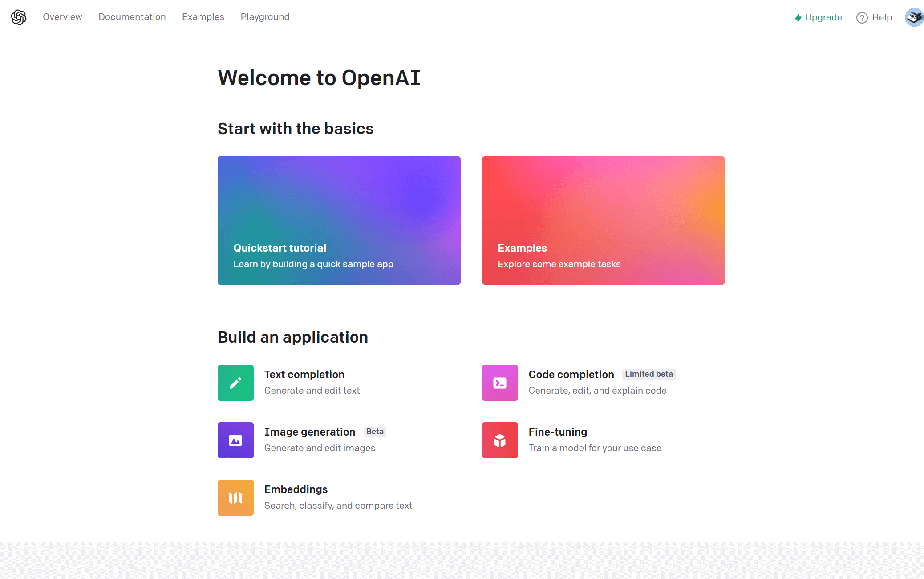Switch to the Examples nav item
The height and width of the screenshot is (579, 924).
[203, 17]
